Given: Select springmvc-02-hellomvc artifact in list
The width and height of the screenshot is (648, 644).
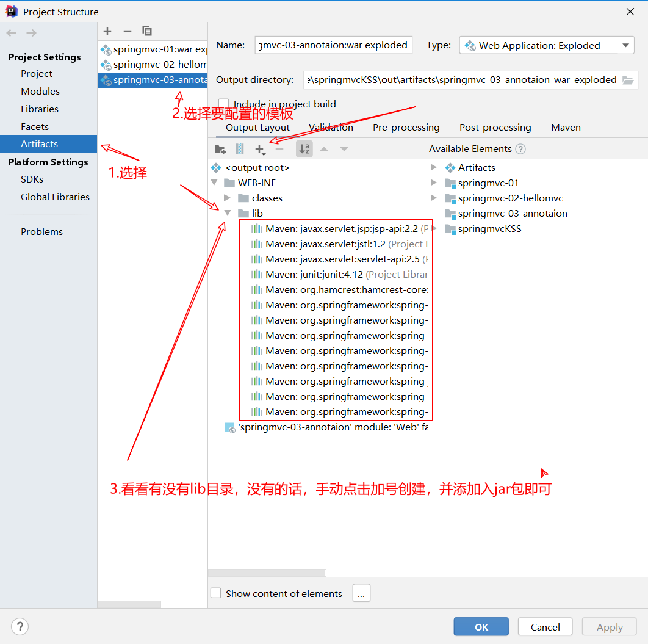Looking at the screenshot, I should tap(153, 65).
